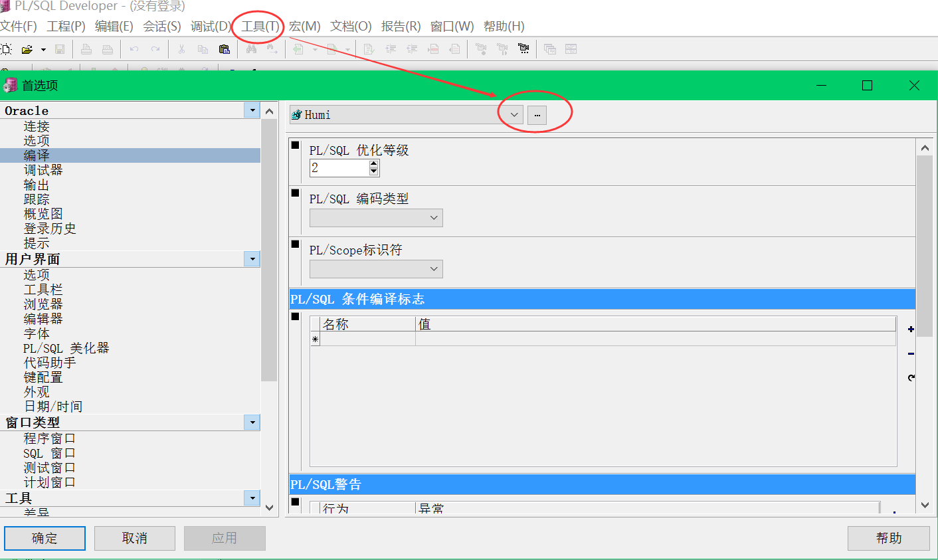Viewport: 938px width, 560px height.
Task: Click the Unindent selection icon
Action: (412, 49)
